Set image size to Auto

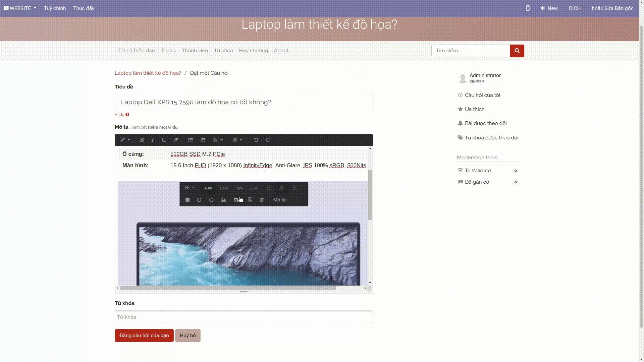[x=208, y=188]
